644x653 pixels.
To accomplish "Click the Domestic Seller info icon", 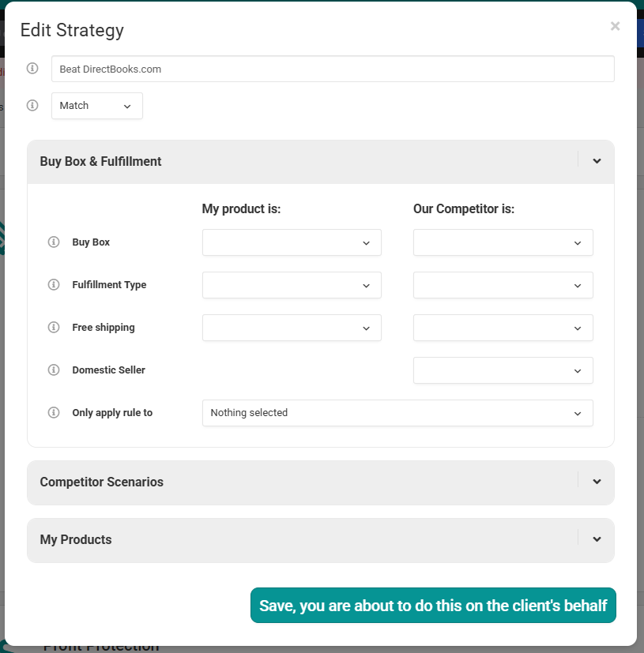I will click(54, 370).
